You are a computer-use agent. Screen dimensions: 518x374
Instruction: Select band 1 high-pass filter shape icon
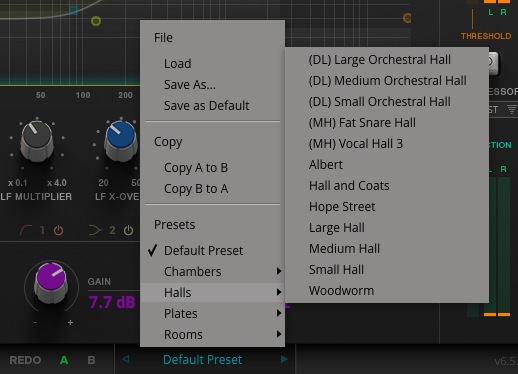[x=26, y=230]
